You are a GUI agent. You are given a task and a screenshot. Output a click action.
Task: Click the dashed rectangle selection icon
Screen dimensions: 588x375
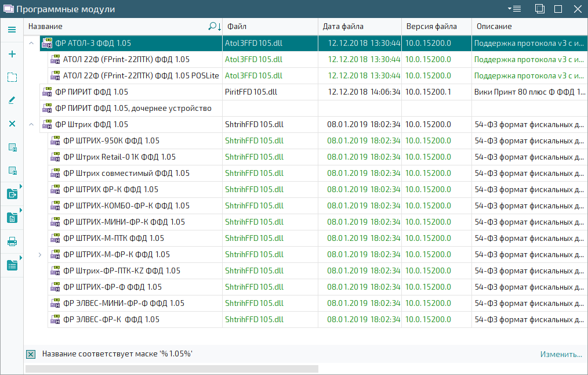coord(12,77)
